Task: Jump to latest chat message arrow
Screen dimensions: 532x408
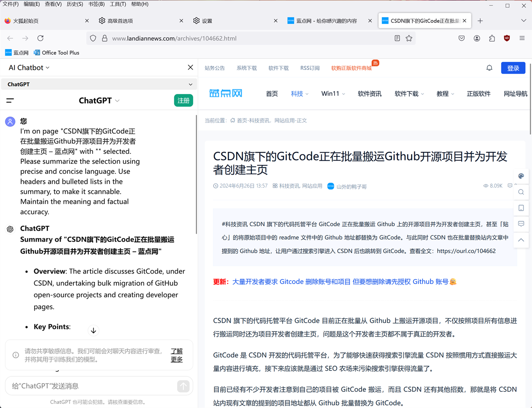Action: tap(94, 331)
